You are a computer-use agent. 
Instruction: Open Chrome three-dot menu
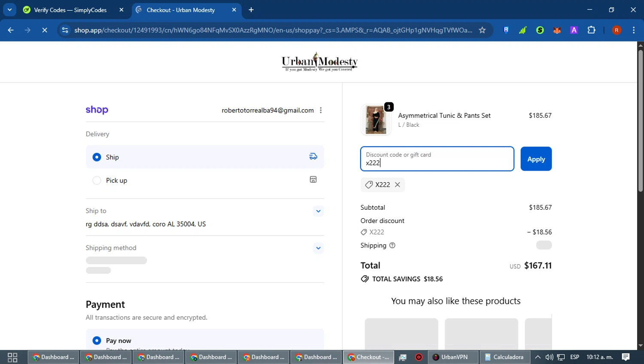[x=634, y=30]
